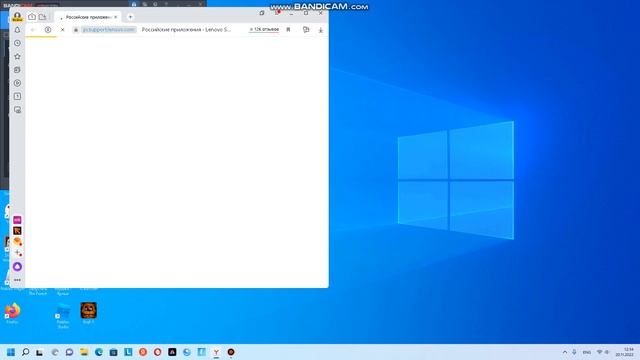640x360 pixels.
Task: Click the page title 'Российские приложения - Lenovo S...'
Action: pyautogui.click(x=186, y=30)
